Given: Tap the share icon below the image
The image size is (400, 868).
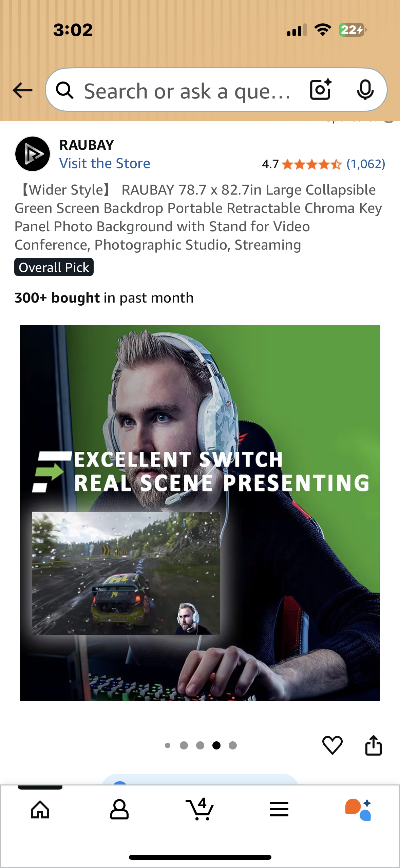Looking at the screenshot, I should [373, 745].
